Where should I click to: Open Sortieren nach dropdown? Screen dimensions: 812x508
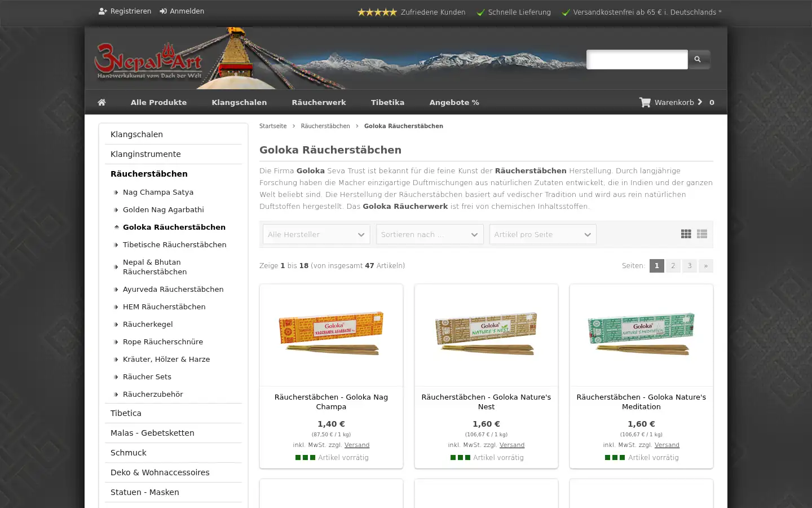pyautogui.click(x=430, y=234)
